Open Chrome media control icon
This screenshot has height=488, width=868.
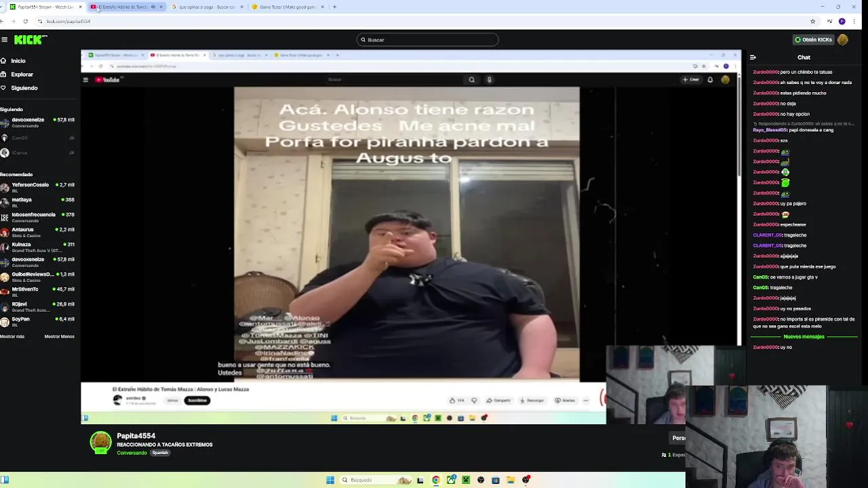click(x=829, y=21)
